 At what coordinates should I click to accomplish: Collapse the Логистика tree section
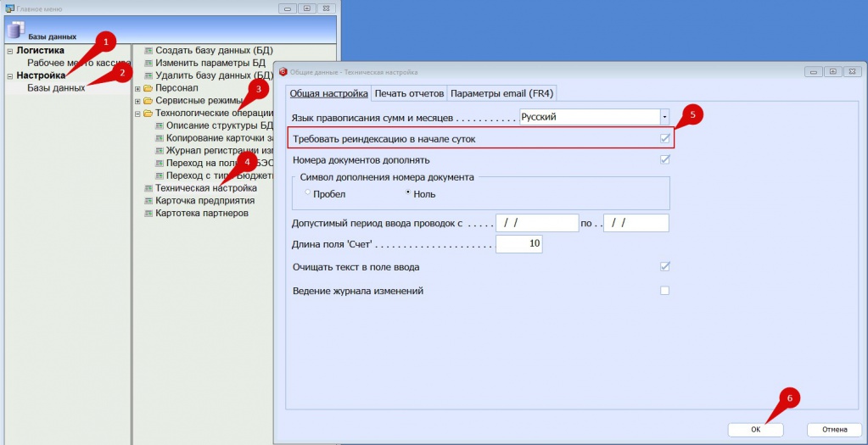tap(9, 51)
